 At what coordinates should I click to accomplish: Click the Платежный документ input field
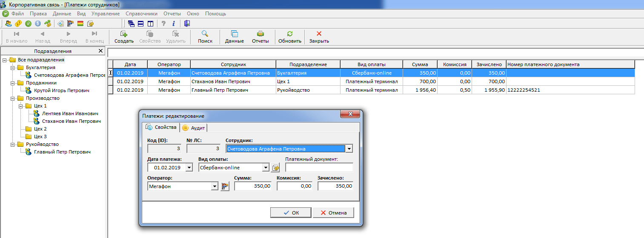pos(319,168)
